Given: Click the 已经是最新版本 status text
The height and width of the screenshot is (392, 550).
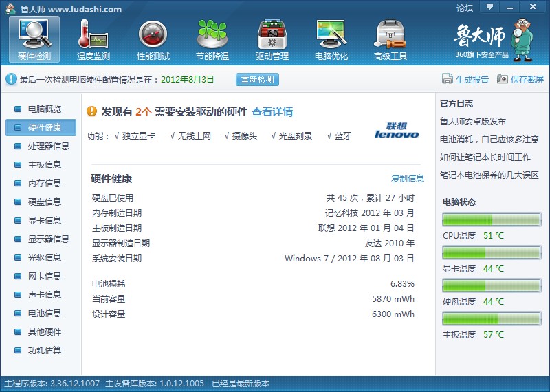Looking at the screenshot, I should 241,383.
